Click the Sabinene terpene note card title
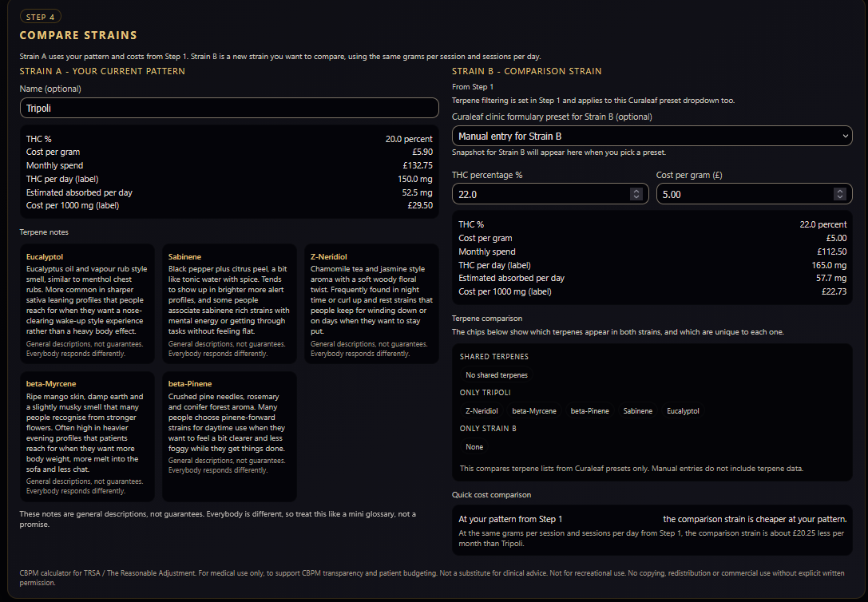This screenshot has width=868, height=602. point(185,257)
